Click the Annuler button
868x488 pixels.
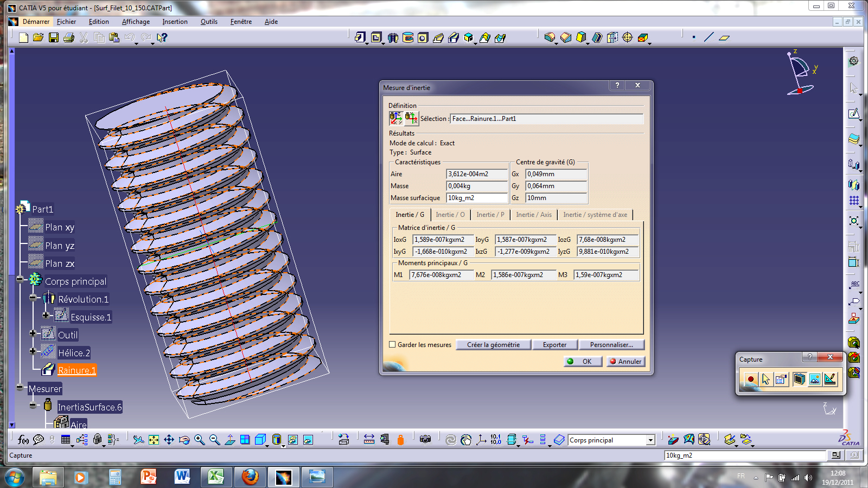[626, 362]
